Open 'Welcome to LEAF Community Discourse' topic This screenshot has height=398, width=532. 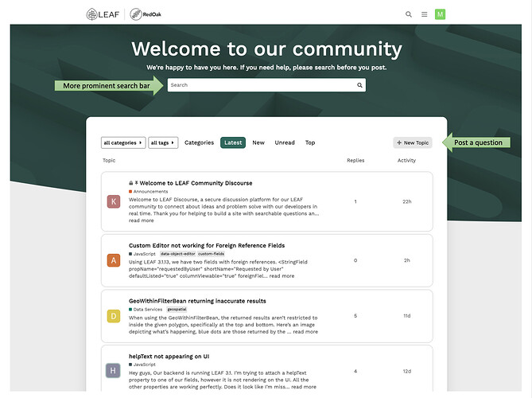pos(196,183)
